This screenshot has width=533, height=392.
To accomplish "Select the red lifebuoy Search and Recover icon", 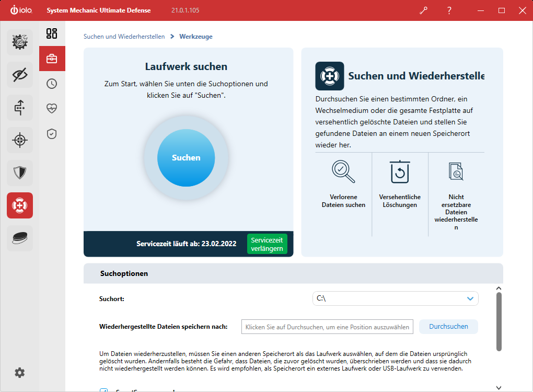I will (20, 205).
